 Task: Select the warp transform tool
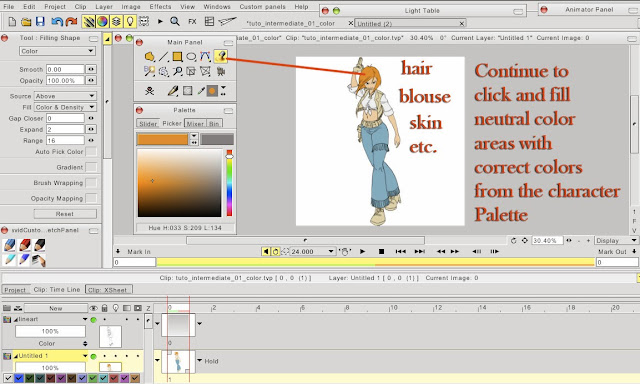coord(205,71)
